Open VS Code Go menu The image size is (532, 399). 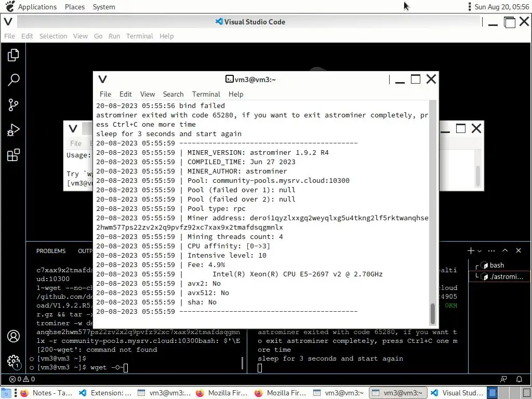pyautogui.click(x=98, y=36)
